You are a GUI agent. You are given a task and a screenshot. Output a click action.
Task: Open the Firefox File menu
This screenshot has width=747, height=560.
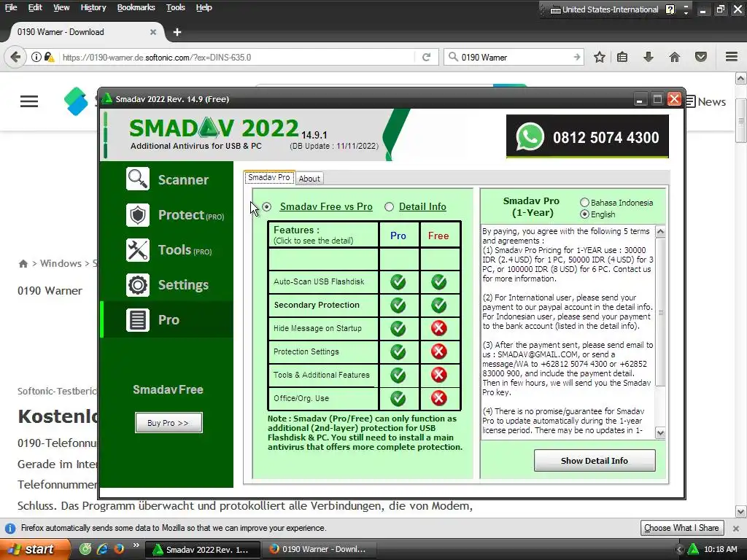click(x=11, y=7)
